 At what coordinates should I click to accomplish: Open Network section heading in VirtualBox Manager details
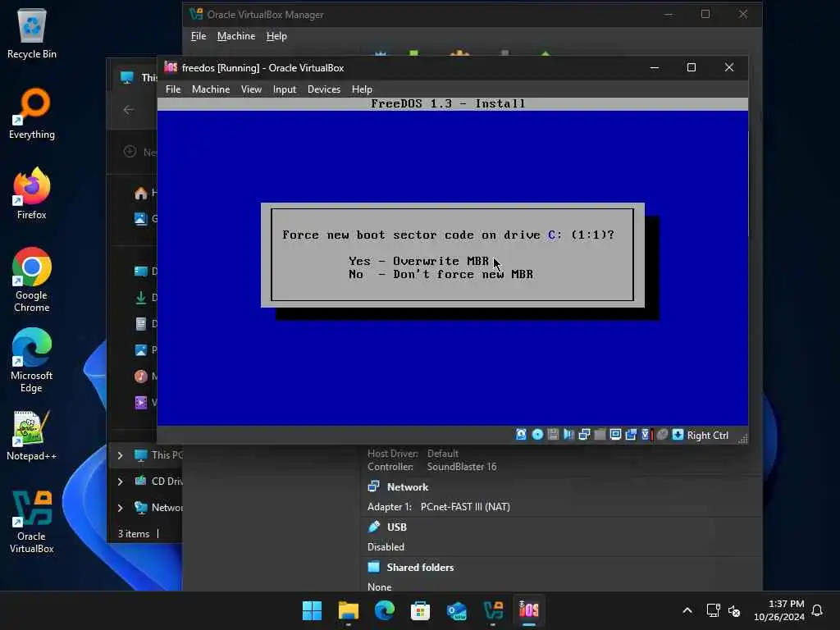tap(407, 487)
